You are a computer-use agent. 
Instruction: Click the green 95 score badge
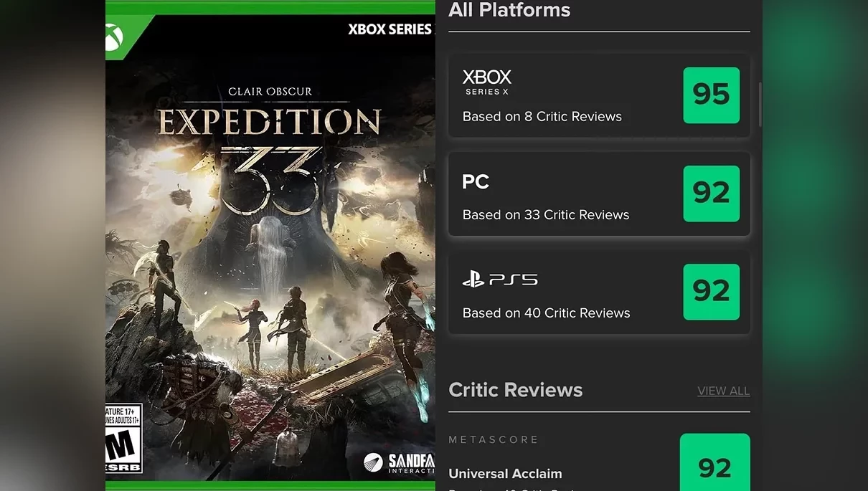coord(711,95)
